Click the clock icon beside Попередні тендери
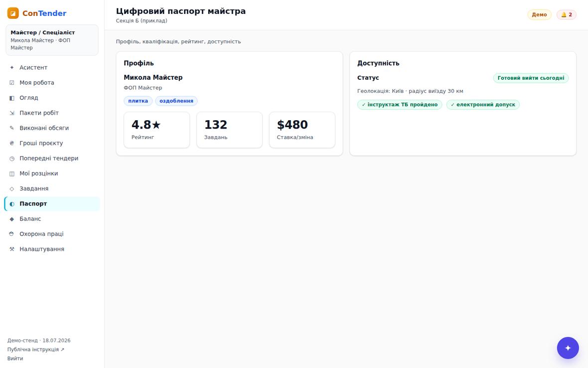The width and height of the screenshot is (588, 368). point(12,158)
